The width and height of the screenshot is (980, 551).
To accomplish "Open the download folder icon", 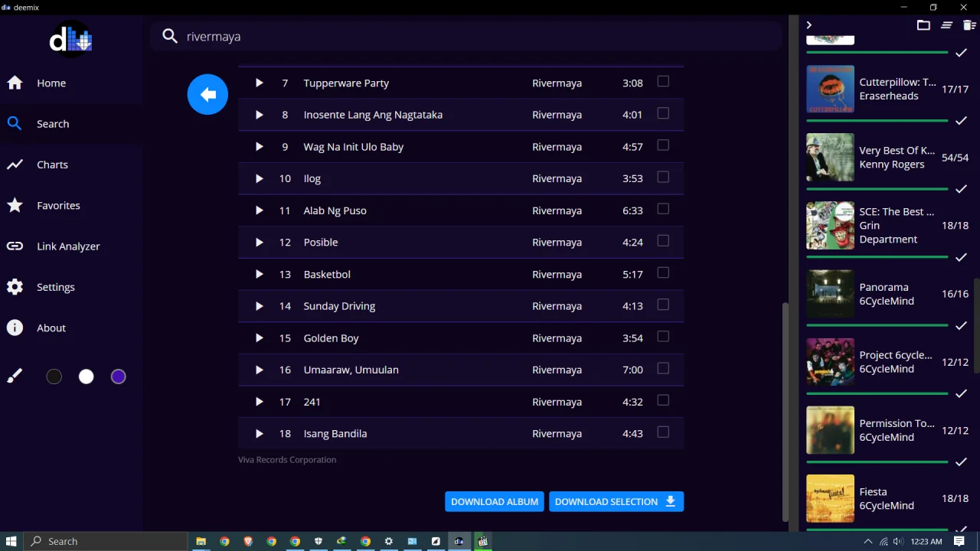I will [923, 25].
